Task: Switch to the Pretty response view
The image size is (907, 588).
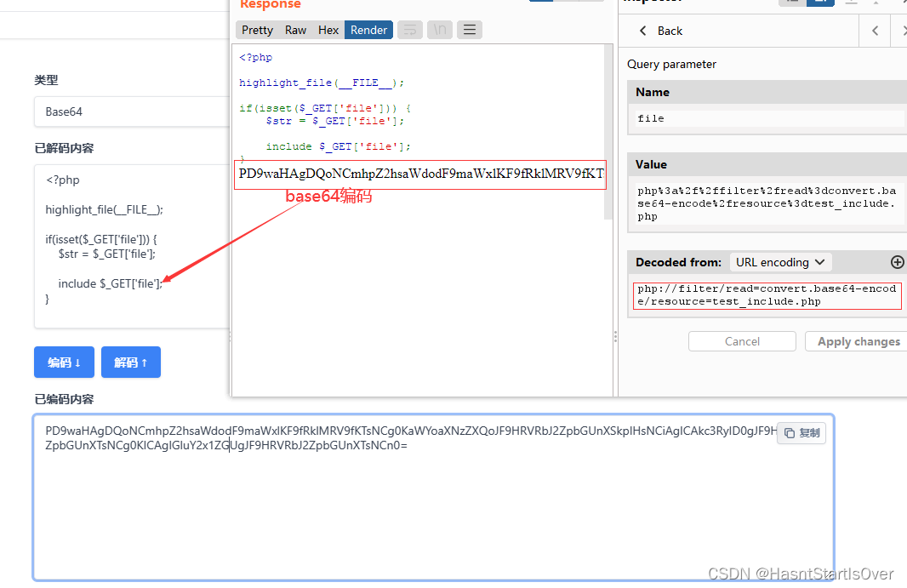Action: click(257, 30)
